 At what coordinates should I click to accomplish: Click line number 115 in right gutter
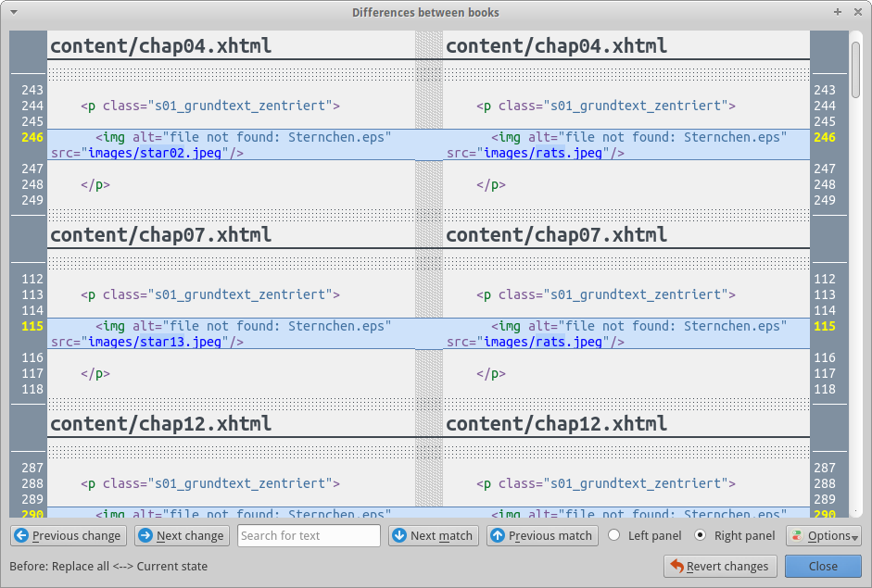pyautogui.click(x=824, y=327)
